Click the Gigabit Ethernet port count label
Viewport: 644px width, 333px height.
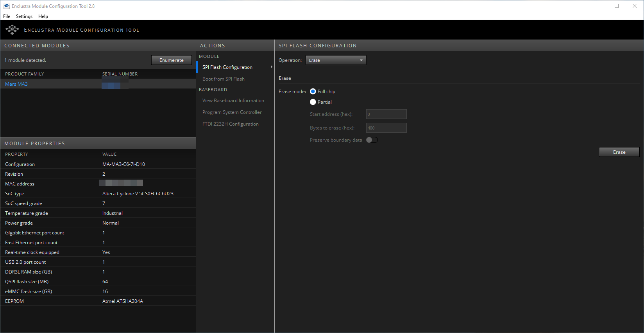[34, 233]
